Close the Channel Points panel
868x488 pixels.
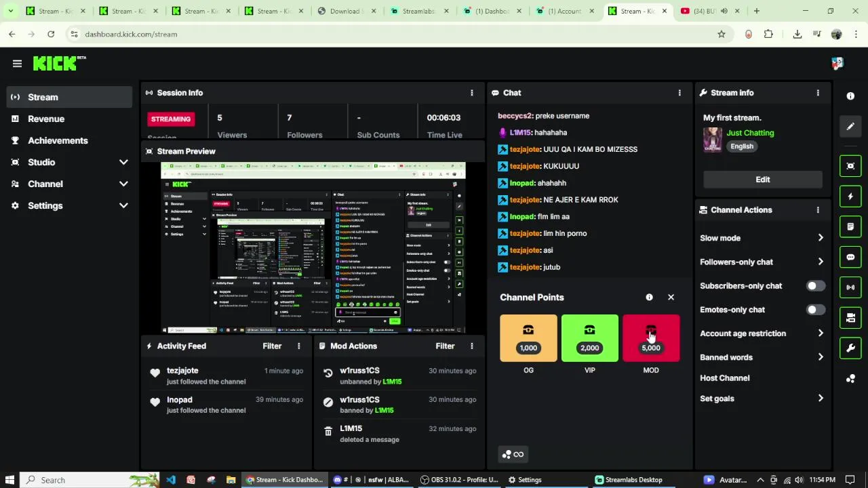click(x=671, y=298)
